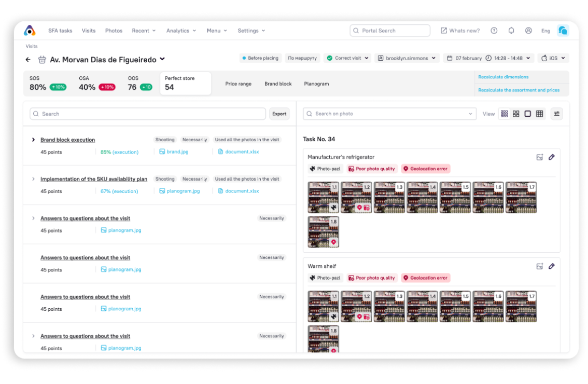This screenshot has width=588, height=384.
Task: Switch to the single photo view
Action: pyautogui.click(x=528, y=114)
